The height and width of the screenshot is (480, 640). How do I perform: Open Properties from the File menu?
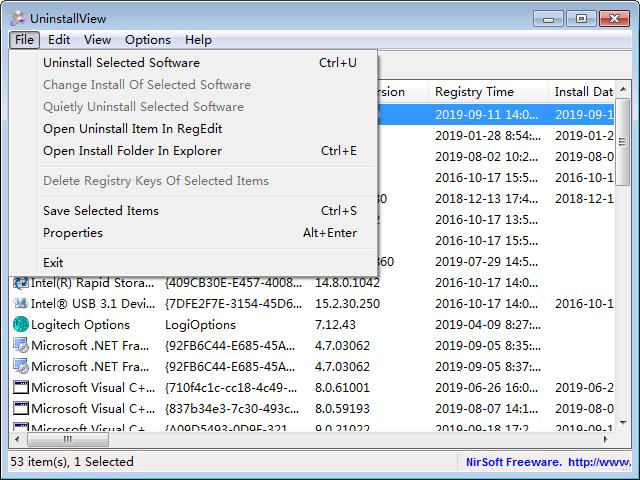pos(72,233)
